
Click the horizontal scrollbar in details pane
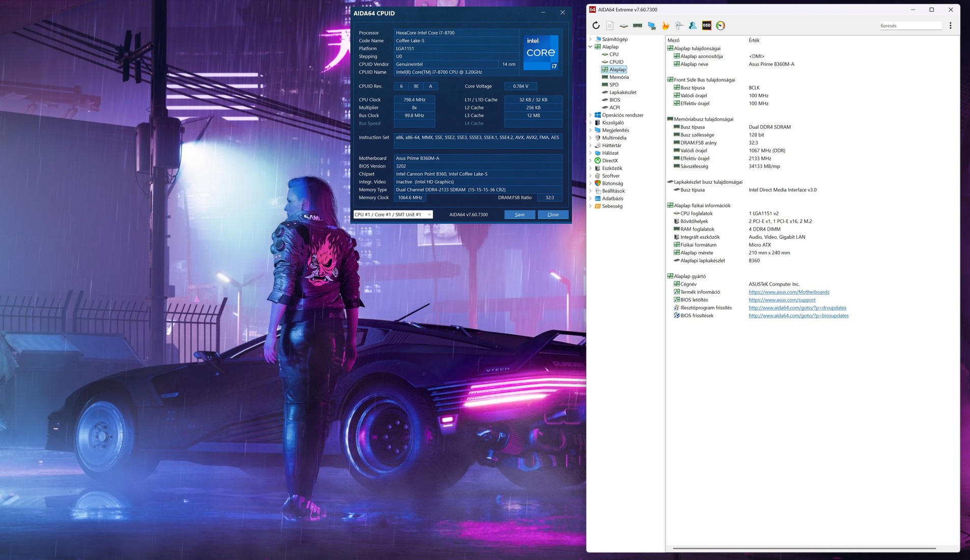click(805, 548)
